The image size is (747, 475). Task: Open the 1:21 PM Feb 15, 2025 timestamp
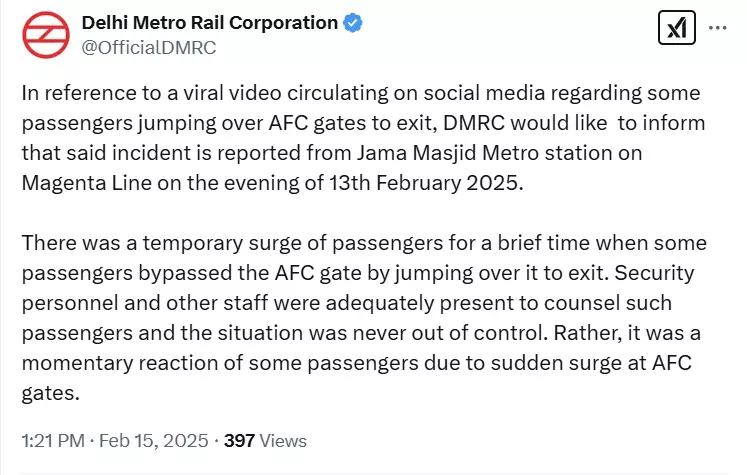115,440
